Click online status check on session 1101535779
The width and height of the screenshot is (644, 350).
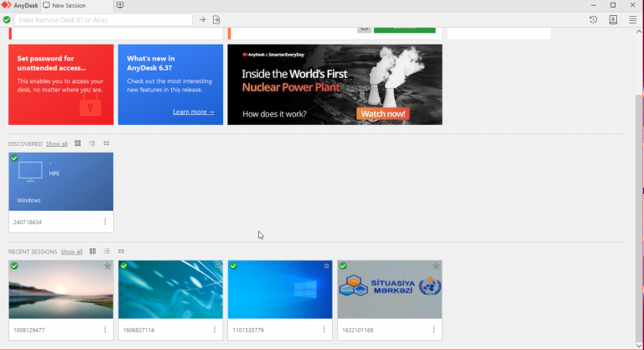tap(233, 266)
